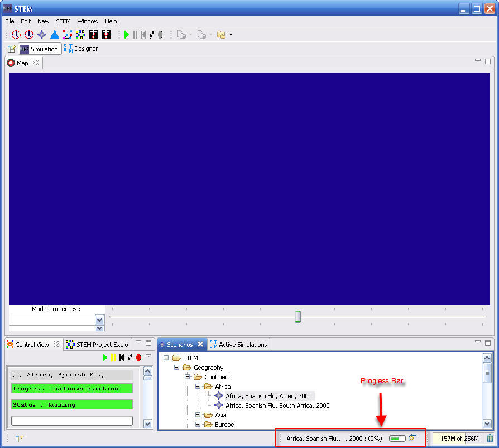Expand the Asia folder
The image size is (499, 448).
(198, 415)
